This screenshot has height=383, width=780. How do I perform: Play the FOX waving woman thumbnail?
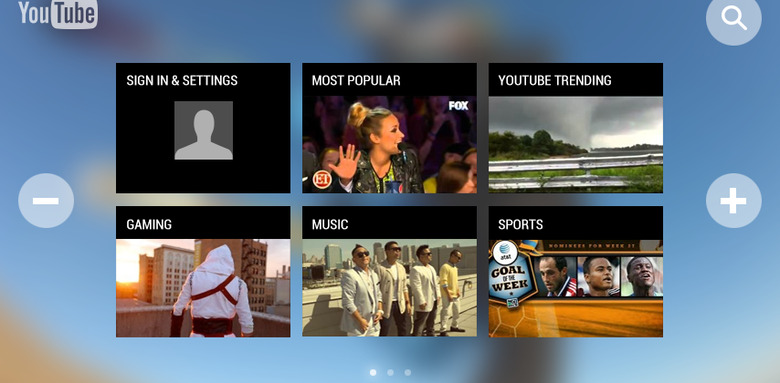[x=390, y=144]
